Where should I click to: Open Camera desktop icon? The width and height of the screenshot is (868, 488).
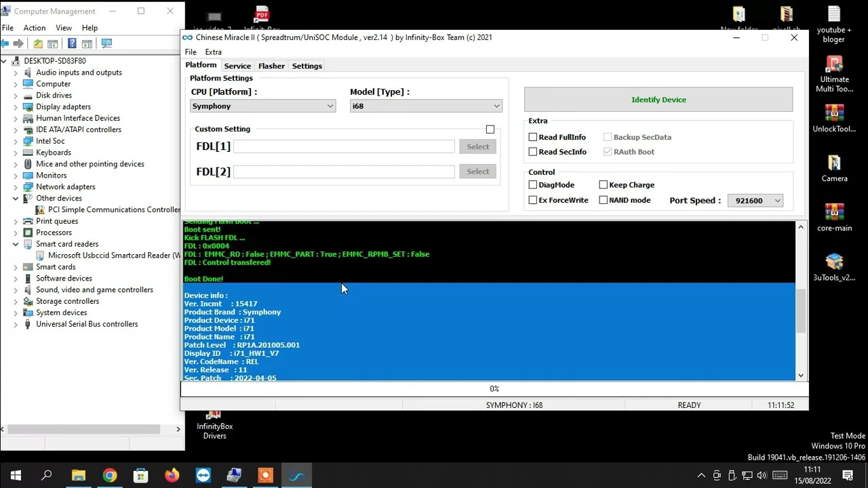click(x=834, y=168)
